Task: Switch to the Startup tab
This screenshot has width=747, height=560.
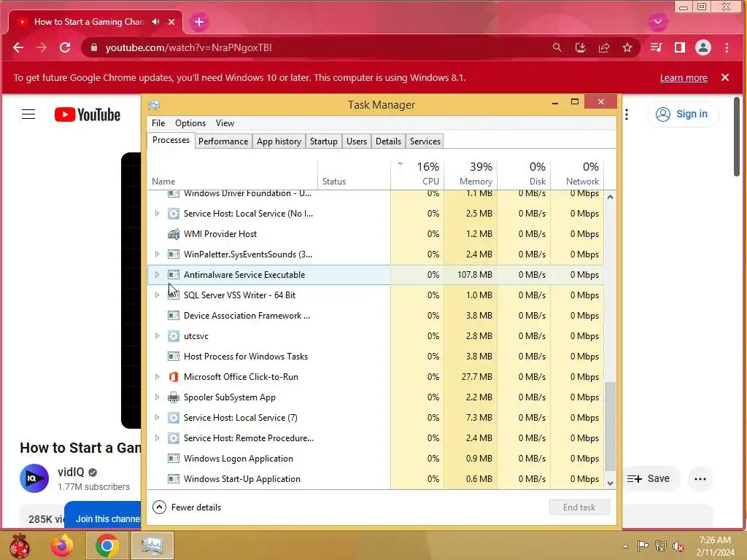Action: click(323, 141)
